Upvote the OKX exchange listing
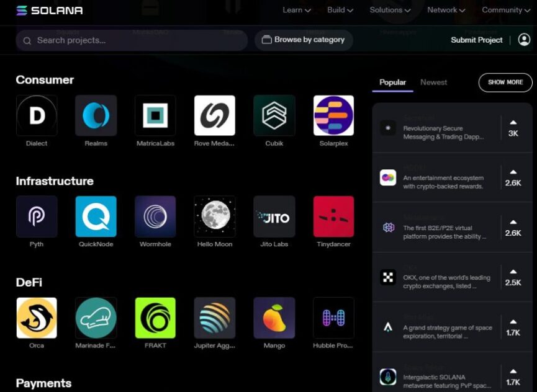 pyautogui.click(x=513, y=277)
